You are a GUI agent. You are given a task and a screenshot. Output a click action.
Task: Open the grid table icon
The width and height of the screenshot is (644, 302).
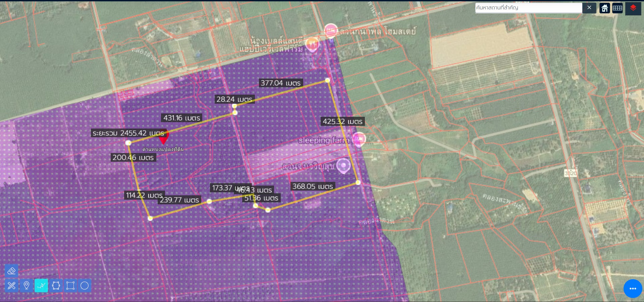click(x=617, y=8)
